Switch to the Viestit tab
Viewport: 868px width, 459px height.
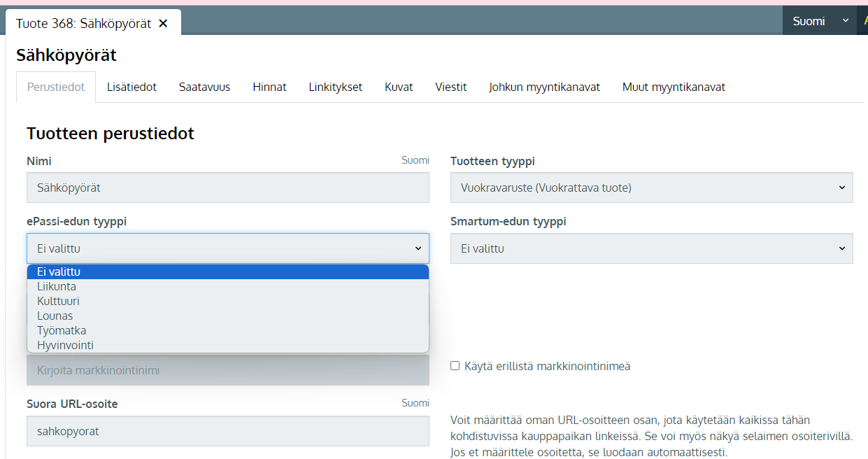(450, 87)
